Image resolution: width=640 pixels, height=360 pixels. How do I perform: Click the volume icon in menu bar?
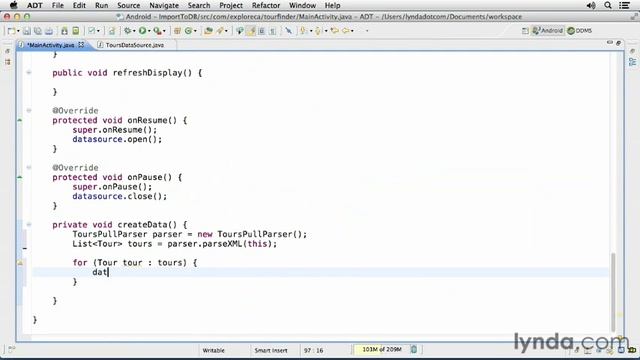coord(591,5)
